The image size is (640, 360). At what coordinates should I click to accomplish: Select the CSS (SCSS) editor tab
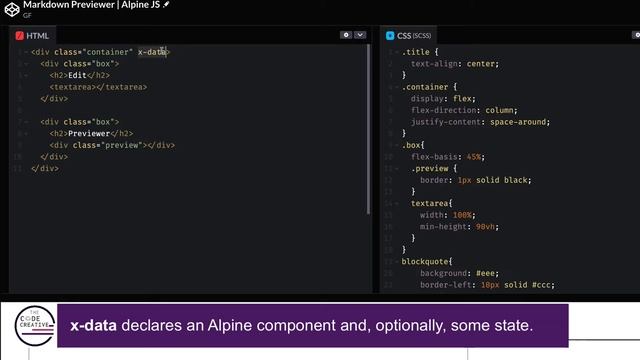(x=409, y=36)
